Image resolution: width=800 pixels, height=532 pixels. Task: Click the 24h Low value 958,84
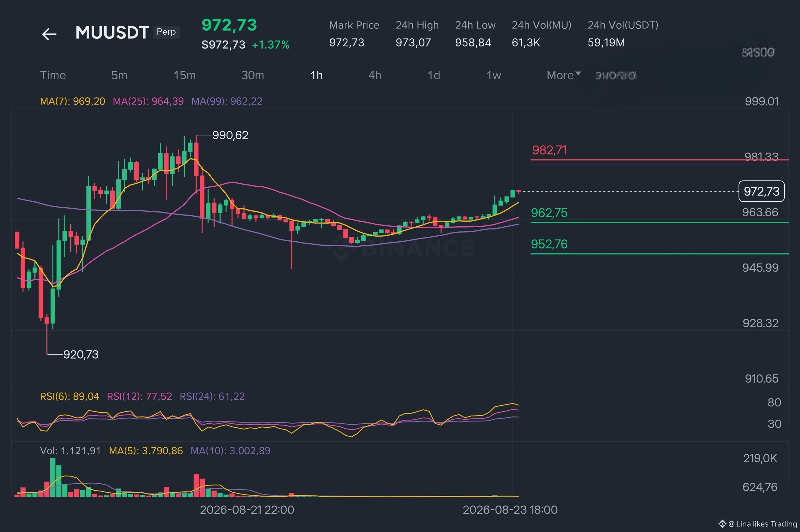pos(473,42)
